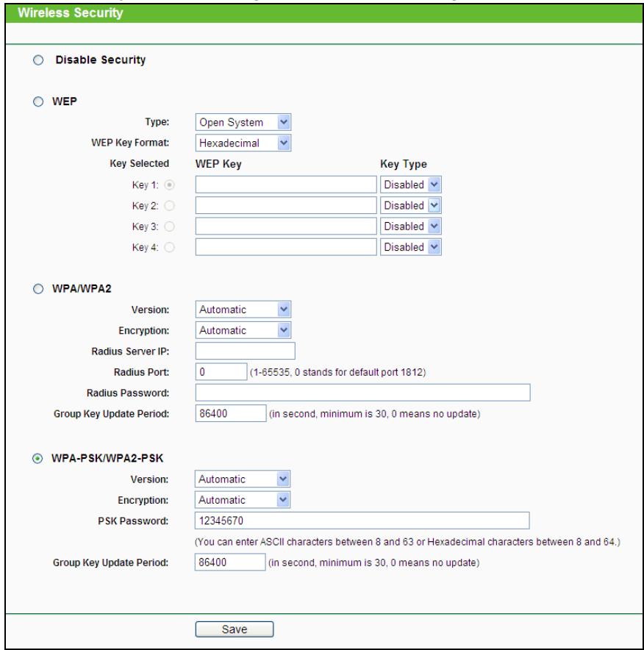
Task: Open the WEP Type dropdown
Action: (243, 121)
